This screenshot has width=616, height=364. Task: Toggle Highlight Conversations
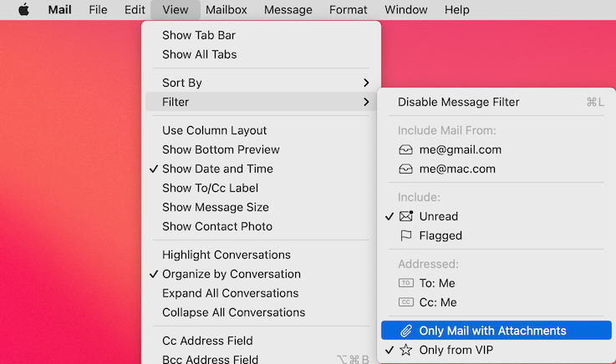click(x=261, y=255)
